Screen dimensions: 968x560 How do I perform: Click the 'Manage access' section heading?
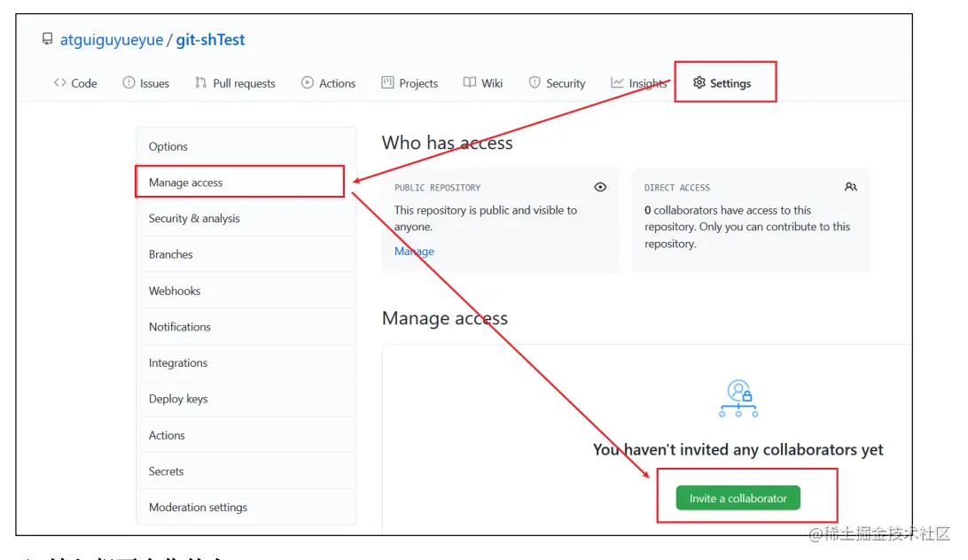pyautogui.click(x=444, y=318)
